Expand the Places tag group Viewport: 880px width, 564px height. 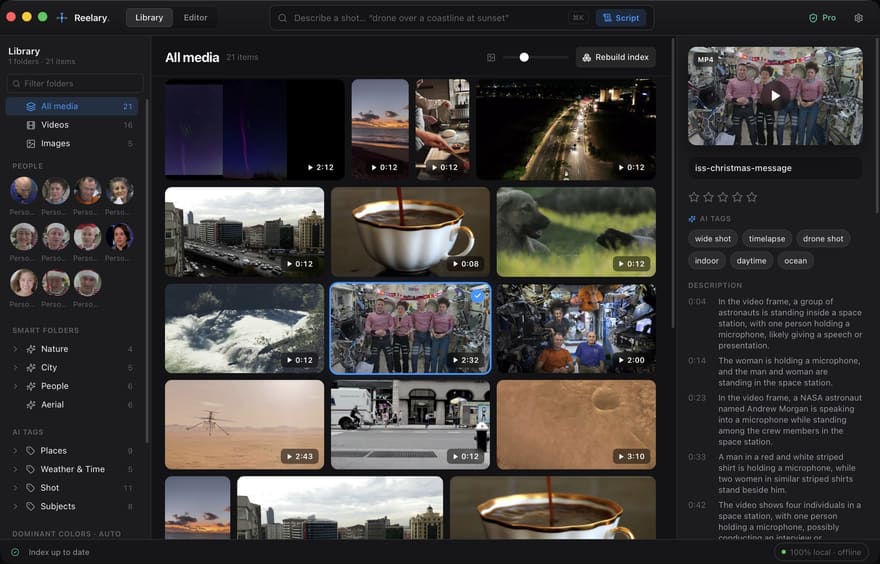15,451
